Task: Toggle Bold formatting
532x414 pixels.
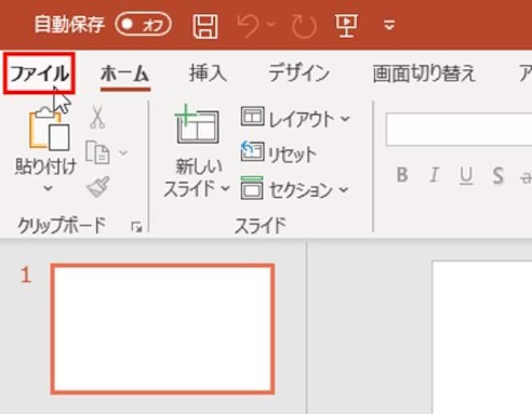Action: (x=402, y=175)
